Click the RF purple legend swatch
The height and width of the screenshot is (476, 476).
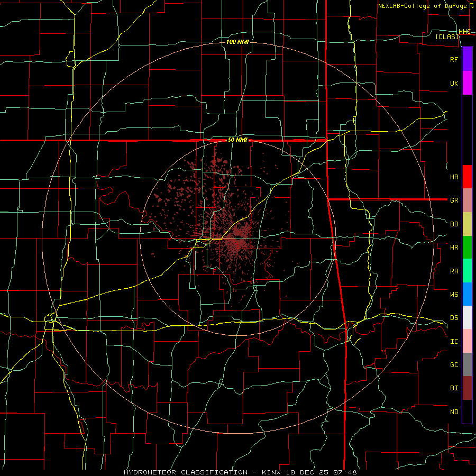coord(467,59)
